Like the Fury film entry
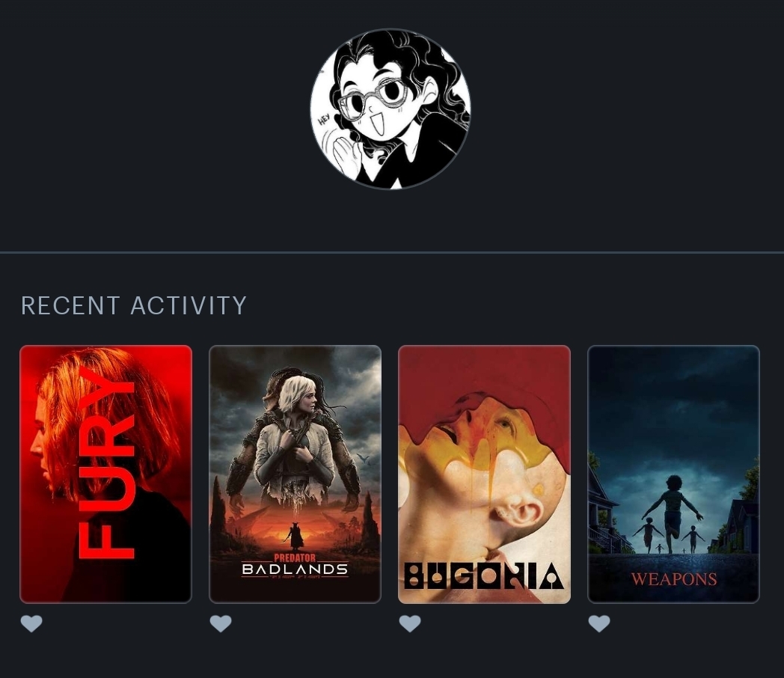 point(31,623)
